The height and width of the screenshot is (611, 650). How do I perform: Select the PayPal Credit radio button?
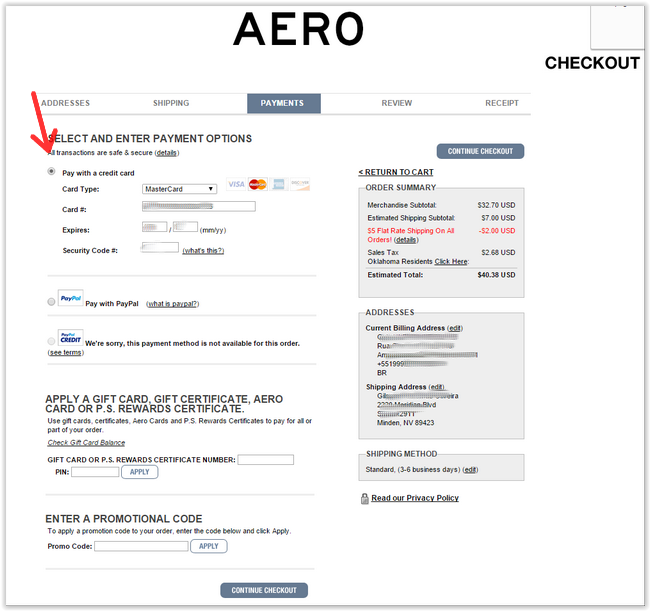[51, 341]
